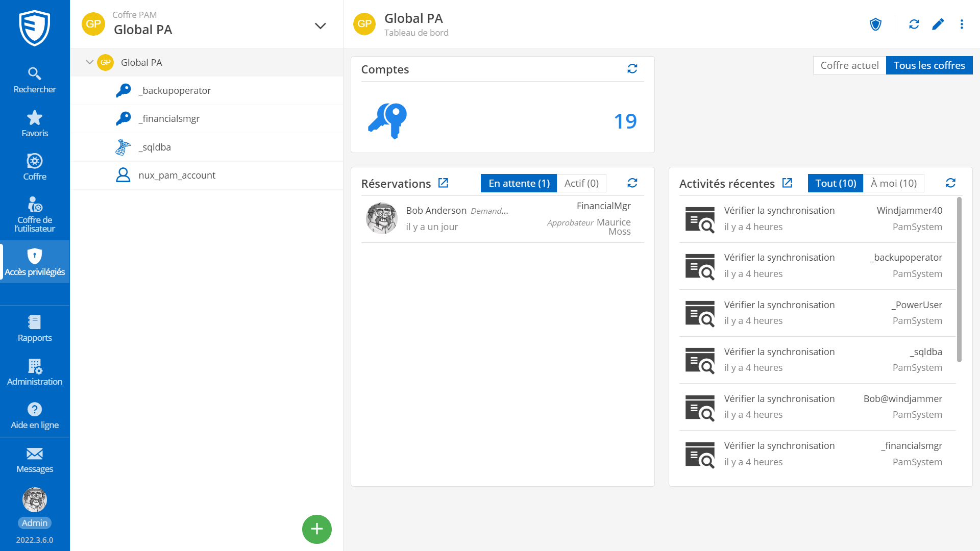Open Administration in the sidebar
980x551 pixels.
tap(34, 372)
